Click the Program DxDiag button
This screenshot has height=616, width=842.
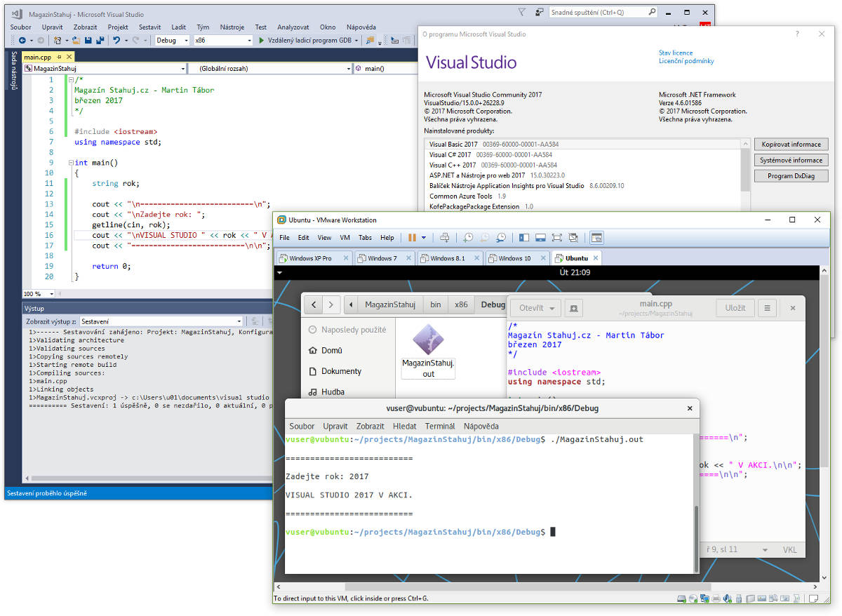pyautogui.click(x=791, y=176)
